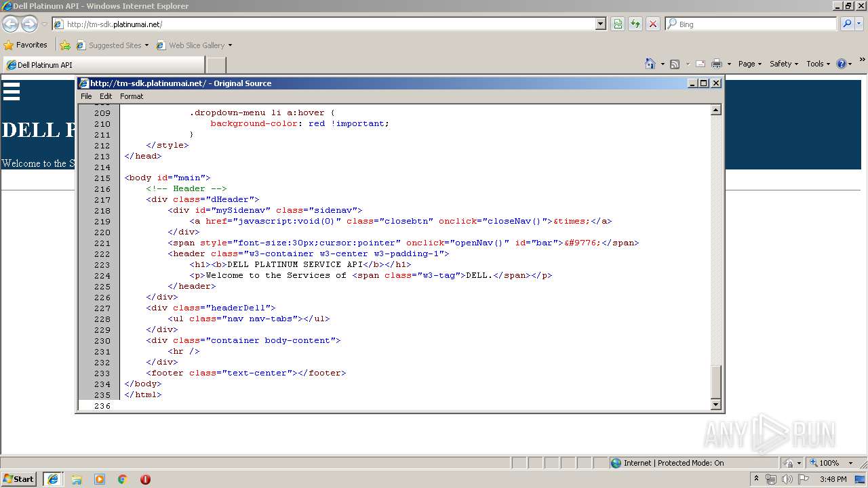The height and width of the screenshot is (488, 868).
Task: Select the Dell Platinum API tab
Action: coord(103,65)
